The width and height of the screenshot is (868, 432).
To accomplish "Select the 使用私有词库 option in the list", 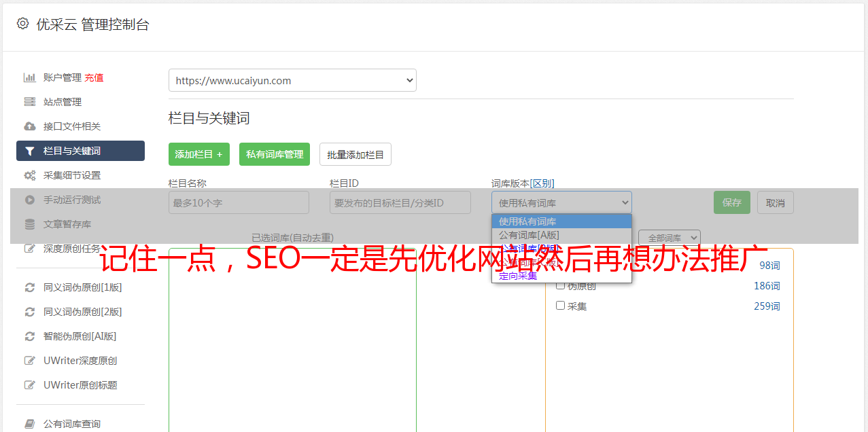I will pos(561,221).
